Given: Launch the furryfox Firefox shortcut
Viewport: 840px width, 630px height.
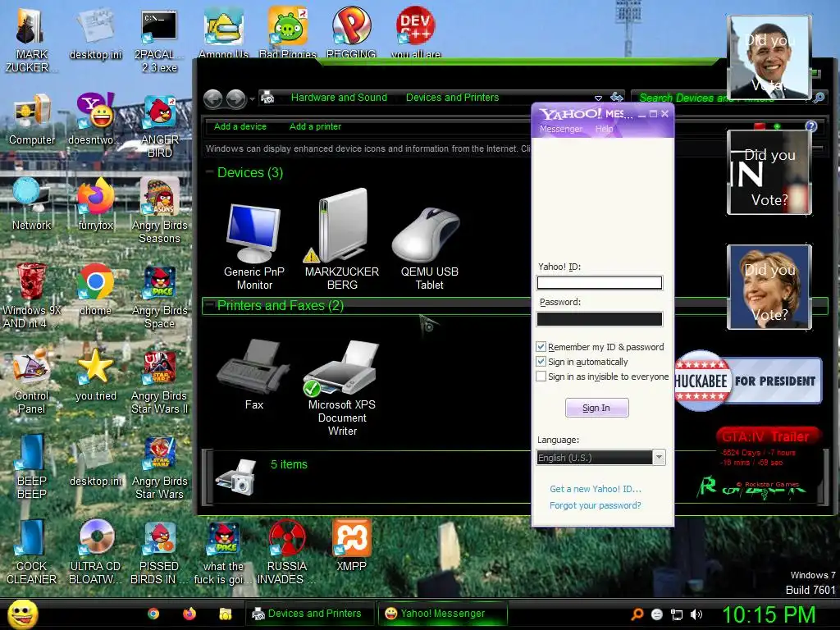Looking at the screenshot, I should point(95,203).
